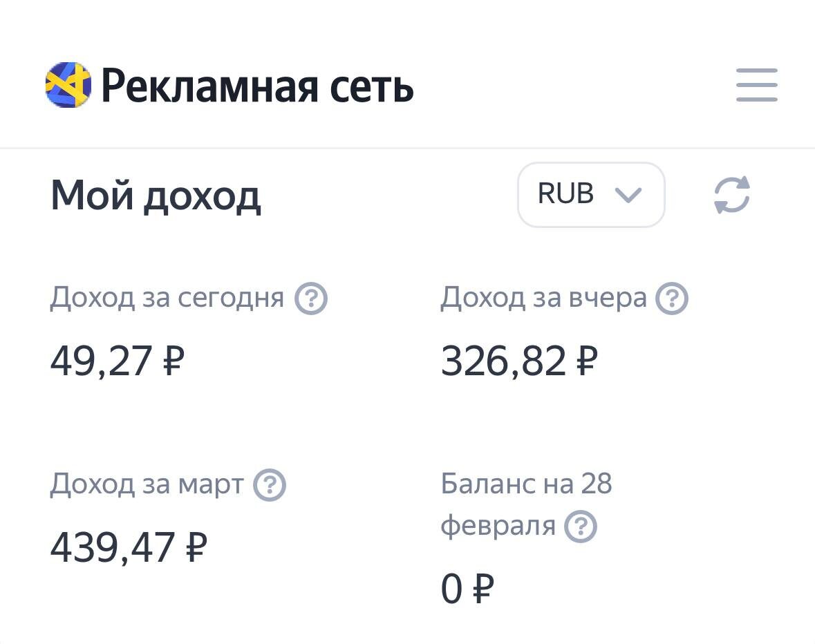
Task: Click the Yandex Advertising Network logo icon
Action: (68, 85)
